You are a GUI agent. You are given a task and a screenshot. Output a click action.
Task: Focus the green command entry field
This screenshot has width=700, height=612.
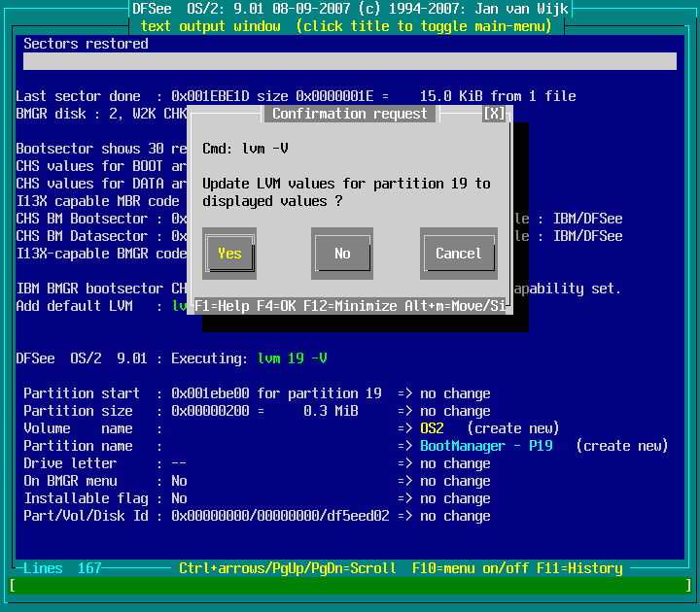click(x=350, y=586)
